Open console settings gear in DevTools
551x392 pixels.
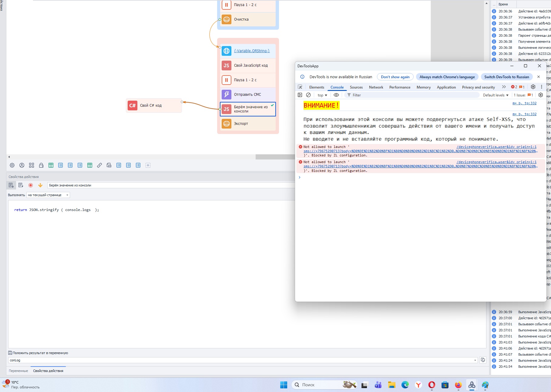541,95
